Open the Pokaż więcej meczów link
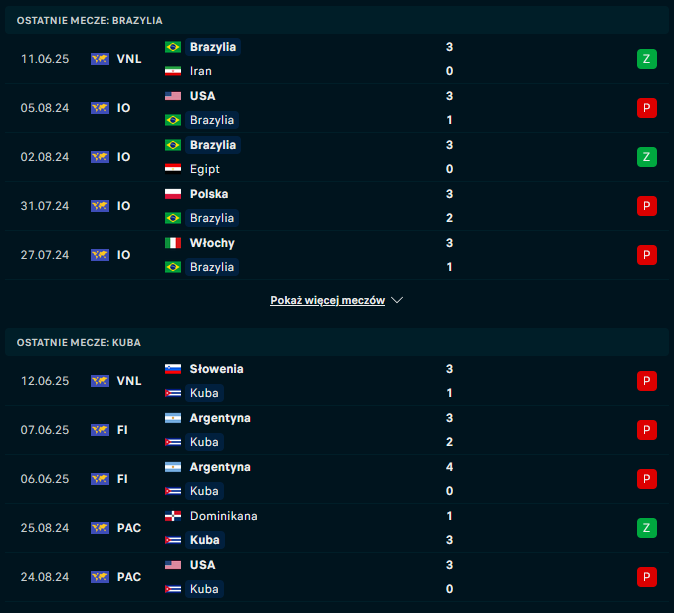The image size is (674, 613). click(x=327, y=300)
